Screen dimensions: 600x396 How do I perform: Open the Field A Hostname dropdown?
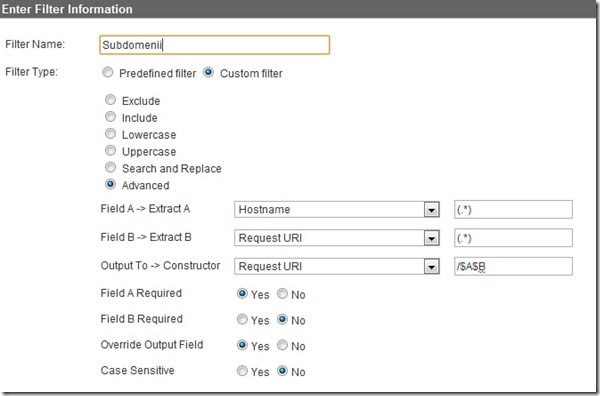tap(337, 209)
